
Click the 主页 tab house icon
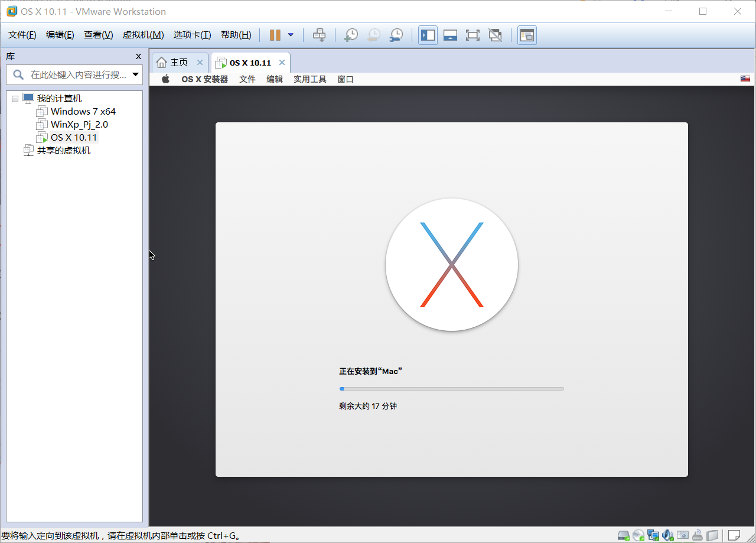(x=161, y=63)
